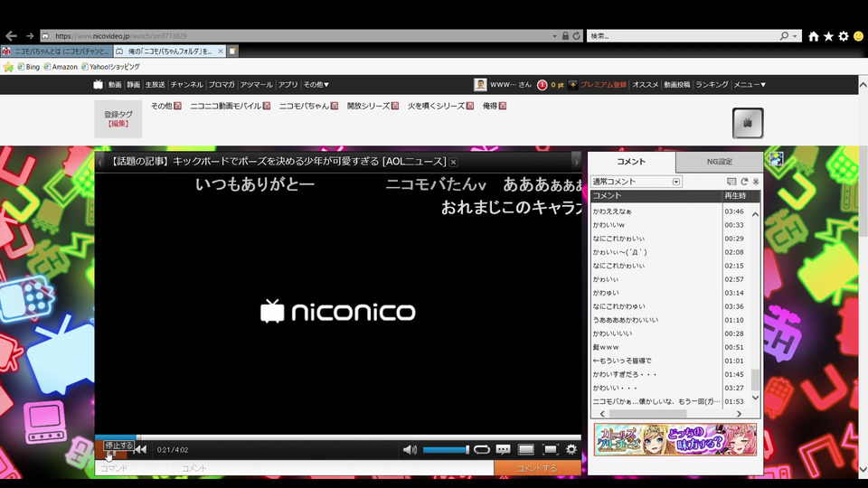This screenshot has width=868, height=488.
Task: Sort by コメント column header
Action: 656,196
